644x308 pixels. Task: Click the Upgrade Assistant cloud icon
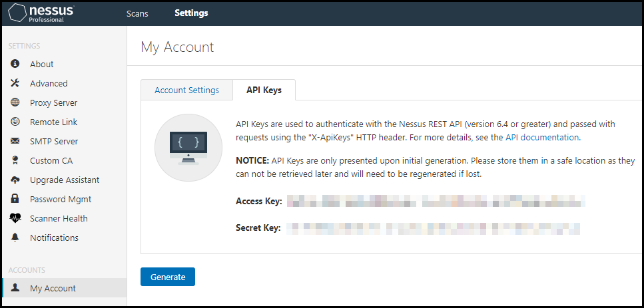pos(15,180)
